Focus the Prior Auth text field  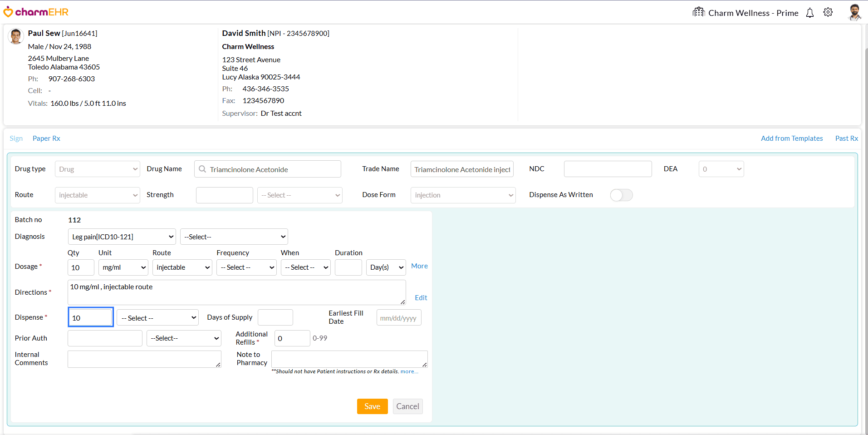(105, 338)
